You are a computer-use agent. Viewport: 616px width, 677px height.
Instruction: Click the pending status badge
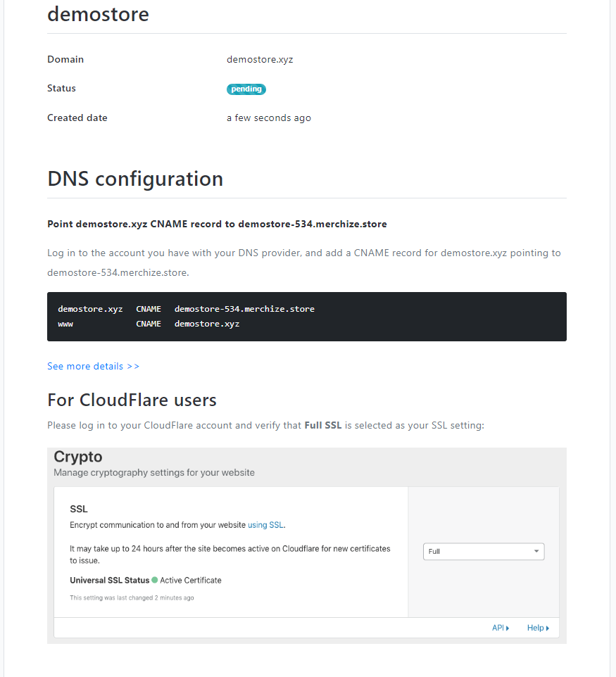[x=246, y=89]
